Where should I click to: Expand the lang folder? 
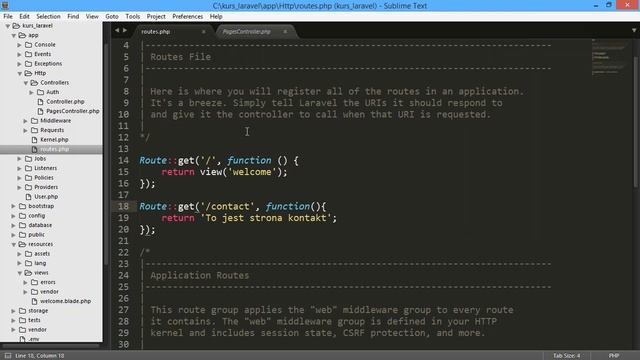click(x=20, y=263)
